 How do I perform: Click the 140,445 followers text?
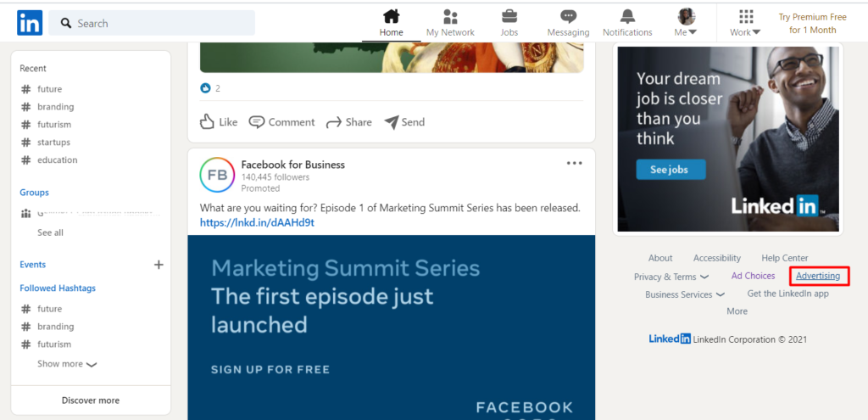[275, 177]
